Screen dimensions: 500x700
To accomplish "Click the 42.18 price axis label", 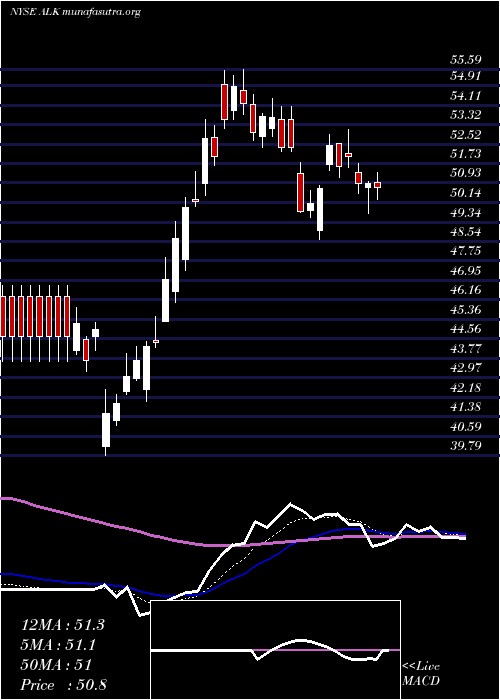I will [465, 388].
